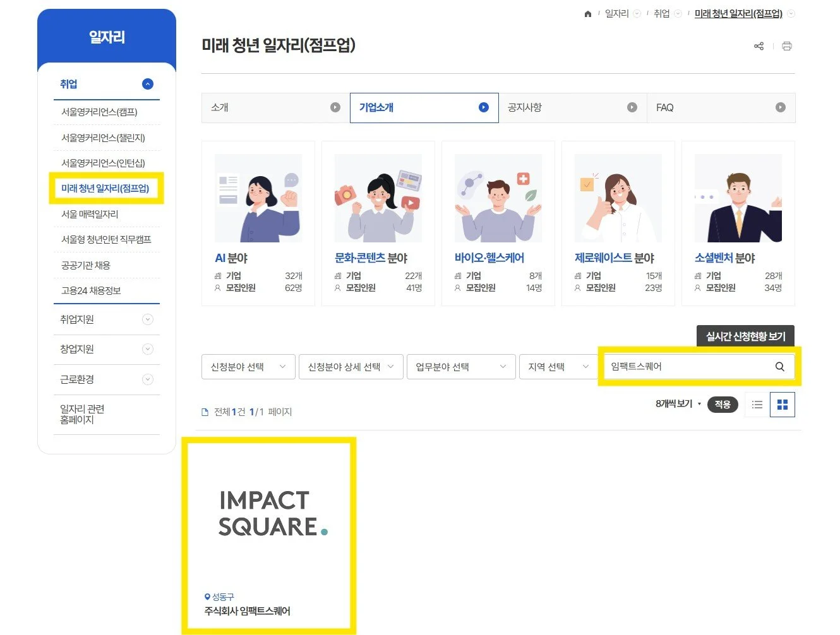
Task: Click the 취업 breadcrumb link
Action: tap(661, 14)
